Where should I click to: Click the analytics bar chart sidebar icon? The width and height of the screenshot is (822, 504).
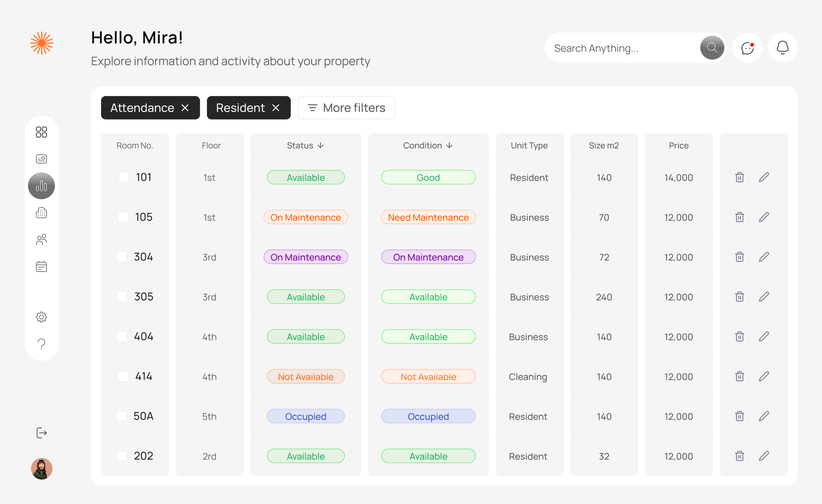click(x=41, y=186)
